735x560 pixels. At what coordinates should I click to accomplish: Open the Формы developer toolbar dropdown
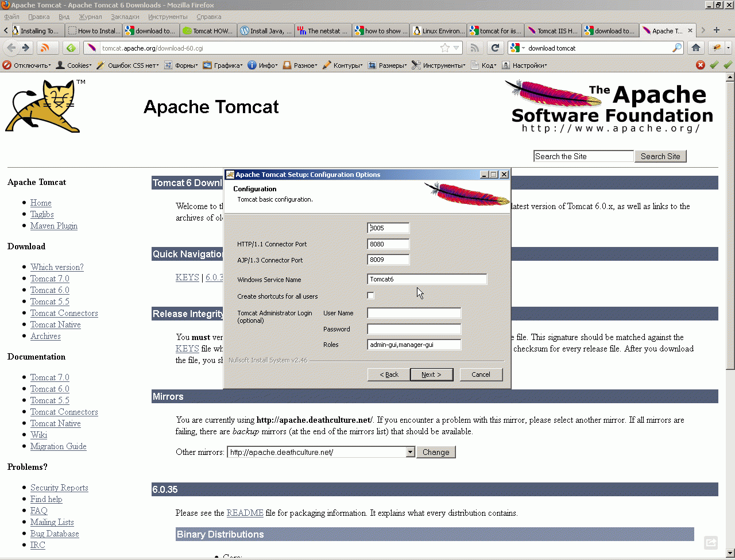(181, 65)
